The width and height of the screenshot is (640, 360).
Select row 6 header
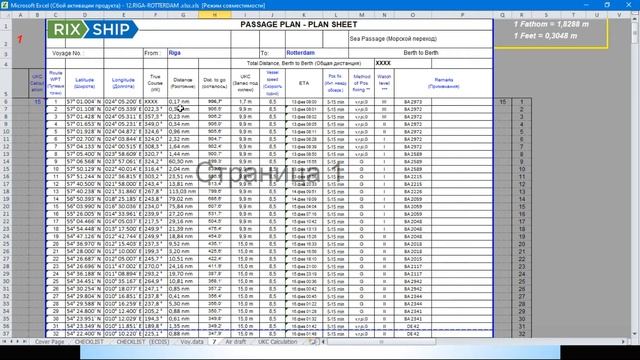pyautogui.click(x=6, y=102)
